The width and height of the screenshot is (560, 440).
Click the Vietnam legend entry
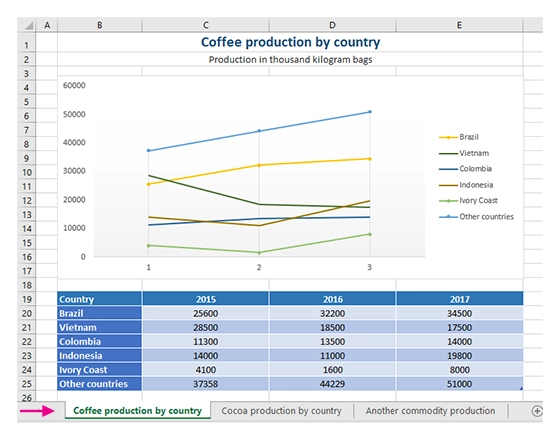464,153
